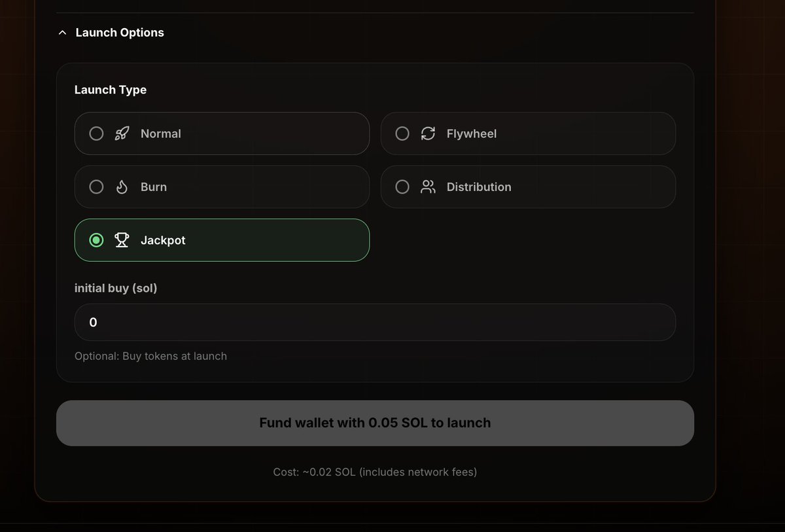Select the Flywheel radio button
The height and width of the screenshot is (532, 785).
tap(402, 133)
